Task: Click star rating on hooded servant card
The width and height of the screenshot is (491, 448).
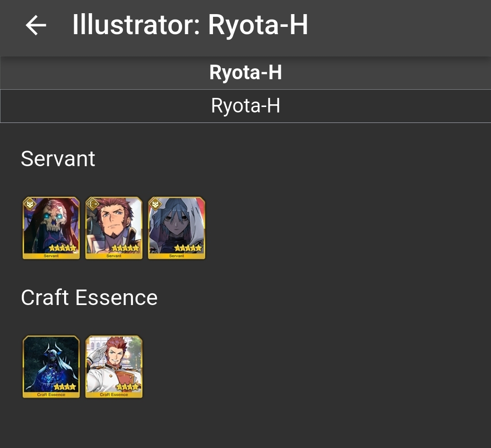Action: pos(188,248)
